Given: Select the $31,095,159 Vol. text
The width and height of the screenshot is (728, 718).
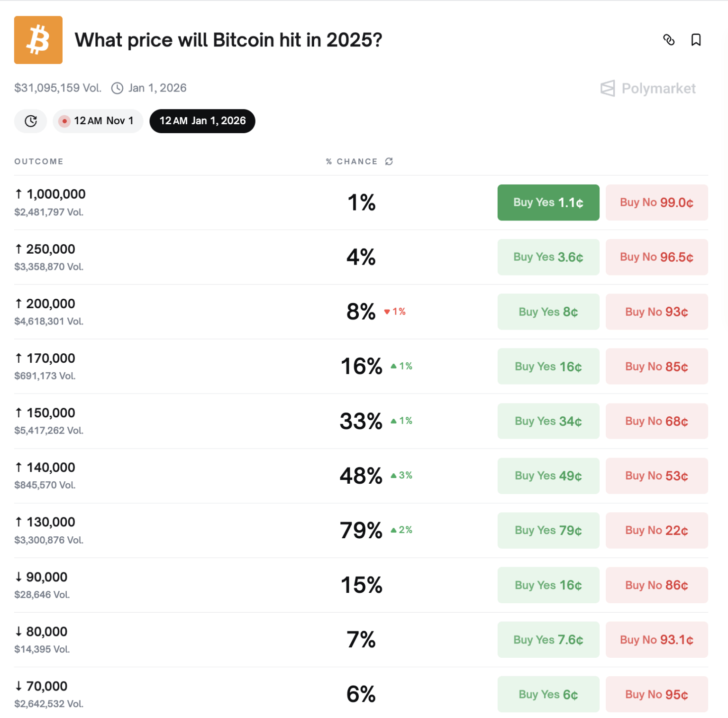Looking at the screenshot, I should coord(57,88).
